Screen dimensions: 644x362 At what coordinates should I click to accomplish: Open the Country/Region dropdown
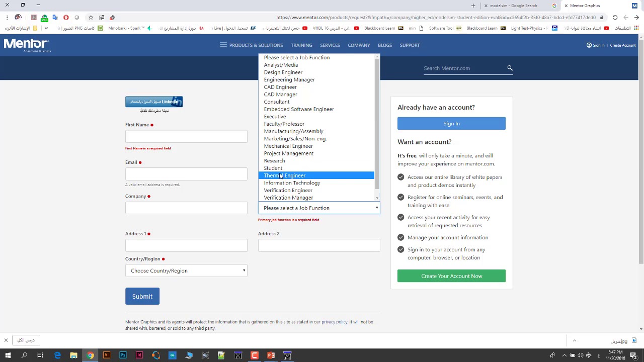point(186,270)
